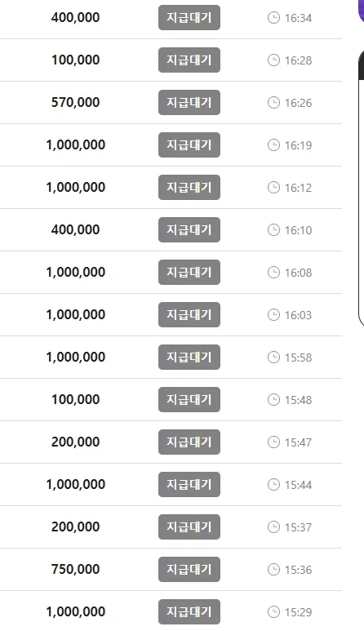
Task: Click the clock icon beside 16:34
Action: [273, 18]
